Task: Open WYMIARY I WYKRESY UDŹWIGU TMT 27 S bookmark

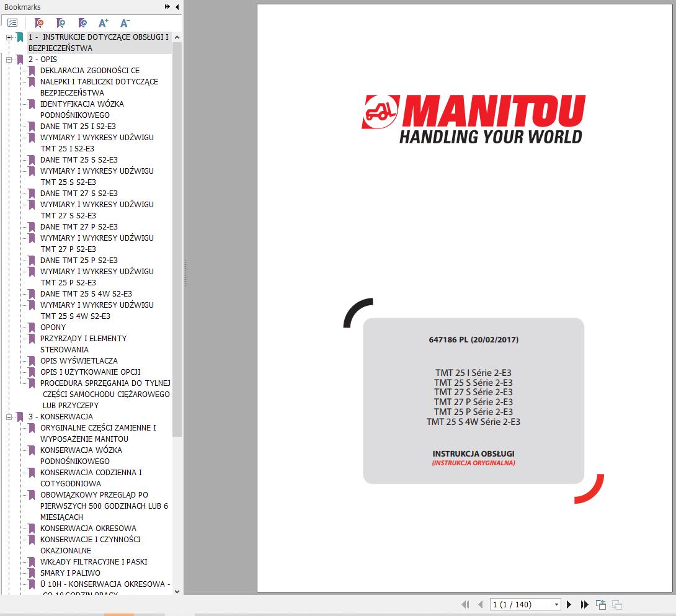Action: click(x=97, y=210)
